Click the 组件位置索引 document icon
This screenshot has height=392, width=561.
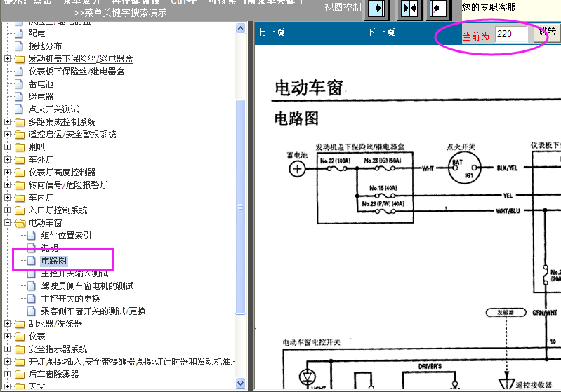(x=32, y=236)
